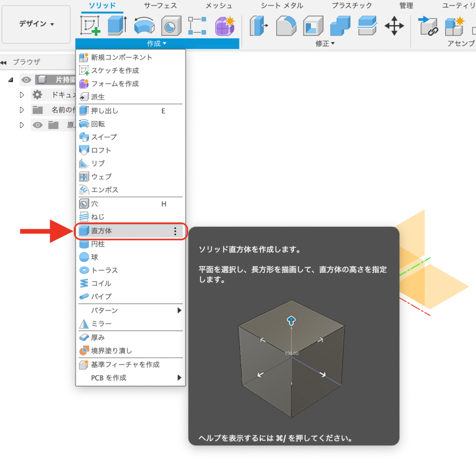The width and height of the screenshot is (476, 463).
Task: Select the Move/Copy four-arrow tool icon
Action: pyautogui.click(x=395, y=26)
